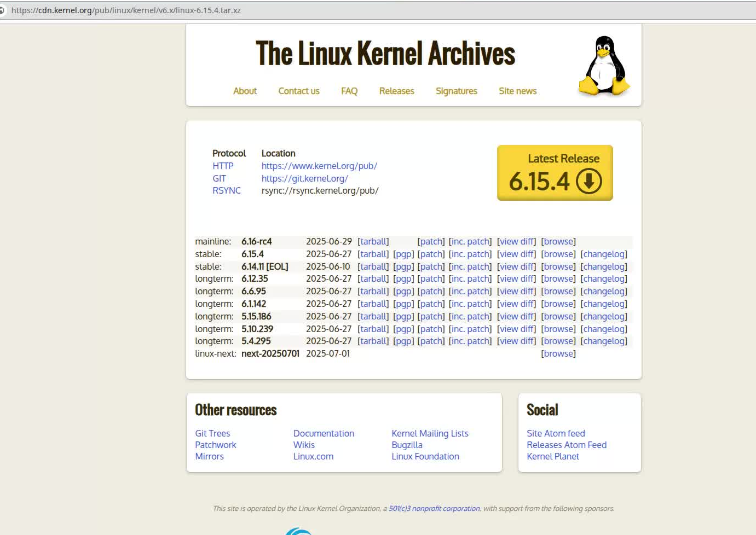Download tarball for longterm 5.15.186
The width and height of the screenshot is (756, 535).
[373, 316]
